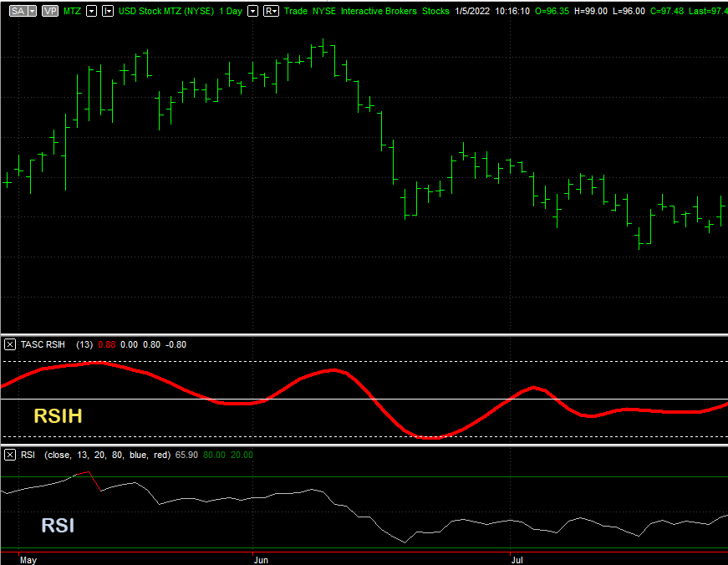Click the Stocks label in the toolbar
This screenshot has width=728, height=565.
click(435, 11)
